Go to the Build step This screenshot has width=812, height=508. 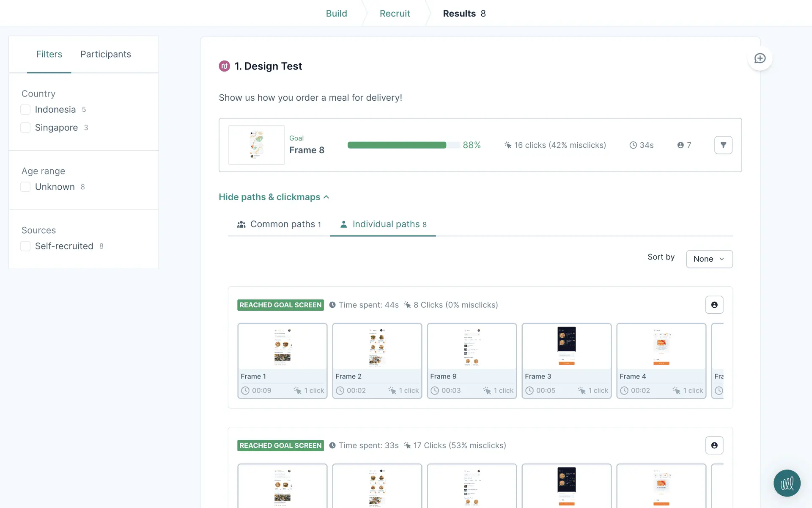point(336,14)
